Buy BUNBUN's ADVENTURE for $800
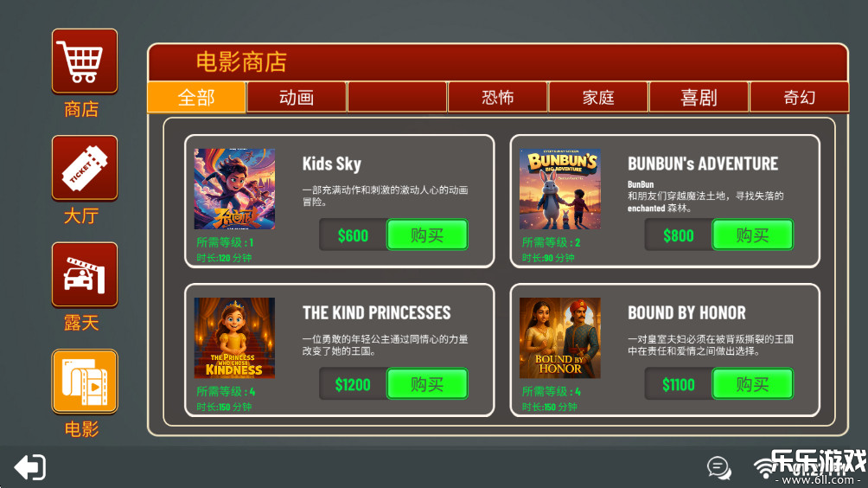868x488 pixels. tap(752, 234)
